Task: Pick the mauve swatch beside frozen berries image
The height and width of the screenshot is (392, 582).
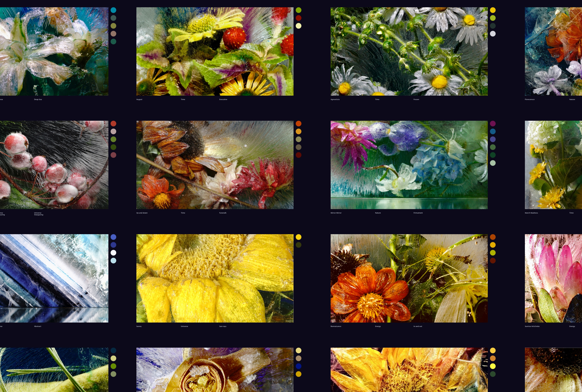Action: tap(113, 155)
